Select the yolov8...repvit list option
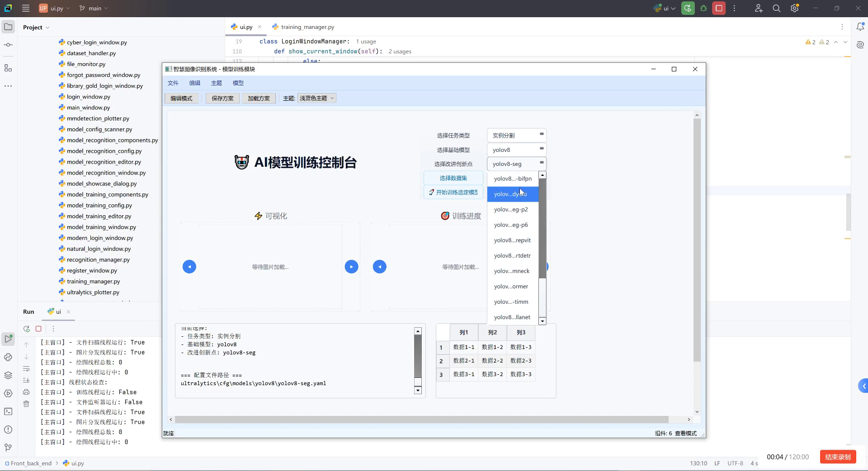 [x=513, y=240]
